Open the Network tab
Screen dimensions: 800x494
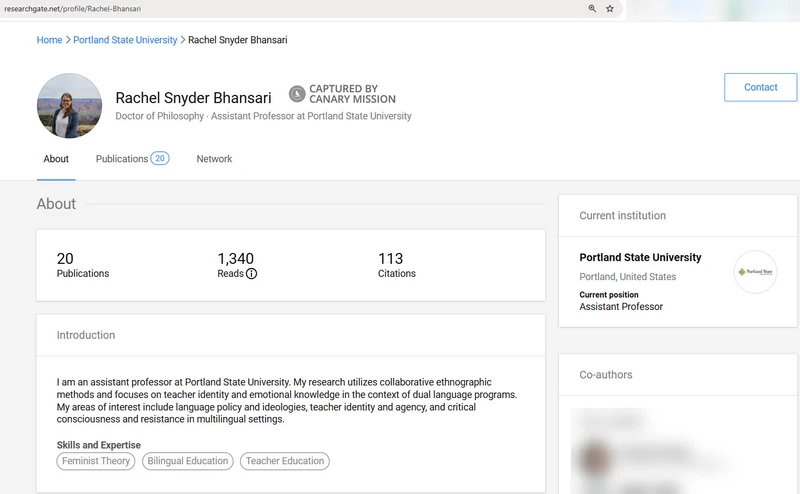click(214, 159)
